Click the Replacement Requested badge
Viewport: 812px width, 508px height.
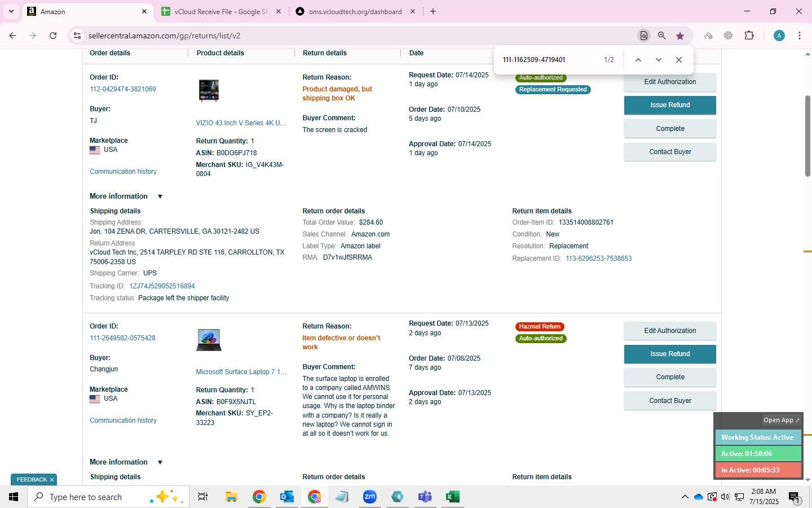pyautogui.click(x=553, y=90)
